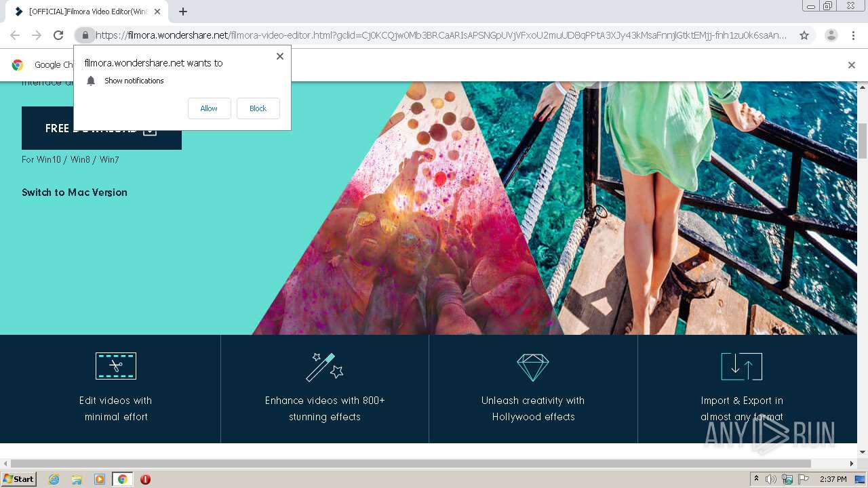Screen dimensions: 868x488
Task: Minimize the Chrome window
Action: point(810,6)
